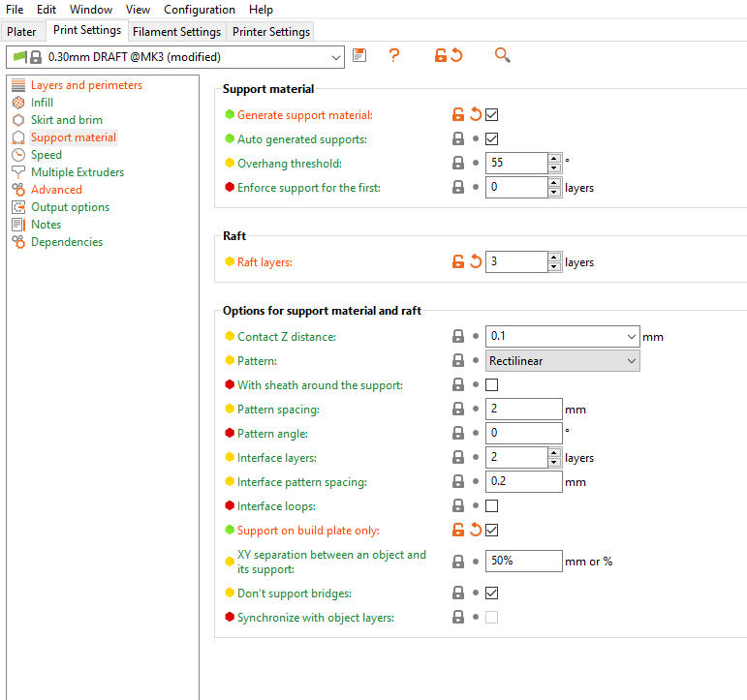Viewport: 747px width, 700px height.
Task: Click the orange unlock icon for Generate support material
Action: coord(458,114)
